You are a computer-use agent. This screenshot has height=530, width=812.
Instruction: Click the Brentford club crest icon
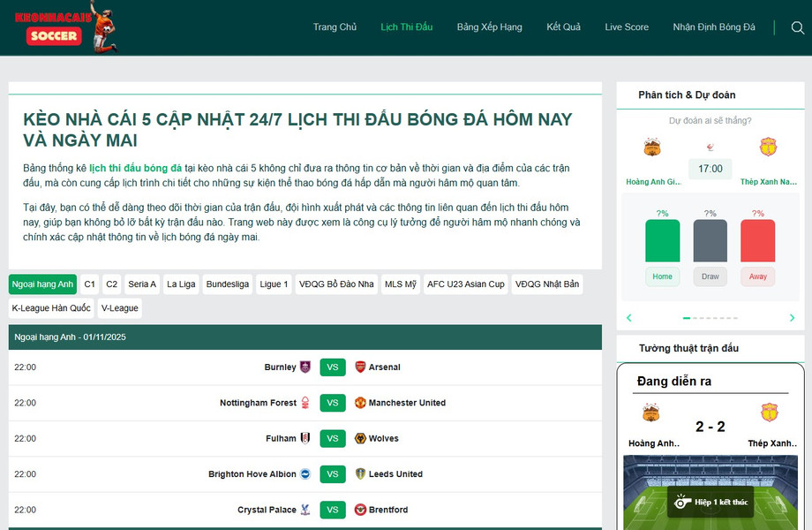(360, 510)
